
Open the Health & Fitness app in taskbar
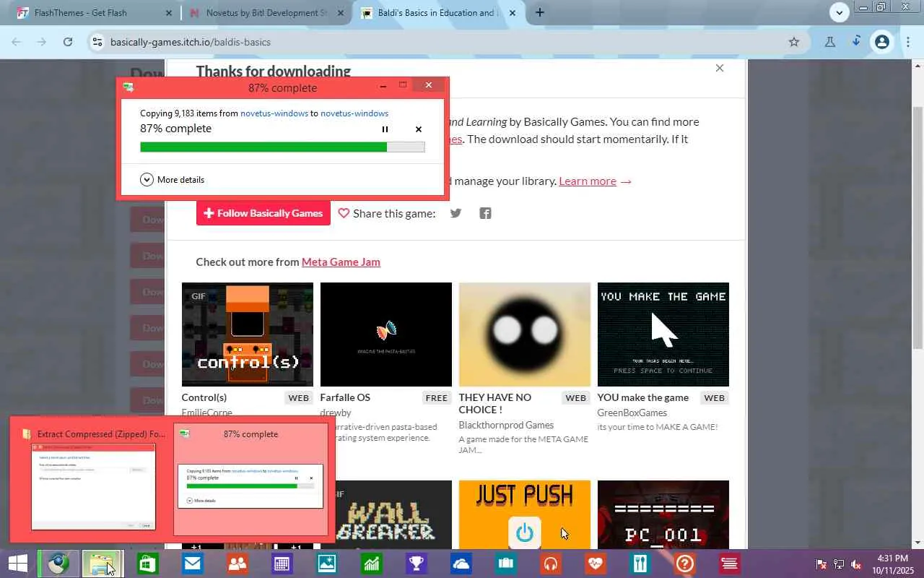596,564
